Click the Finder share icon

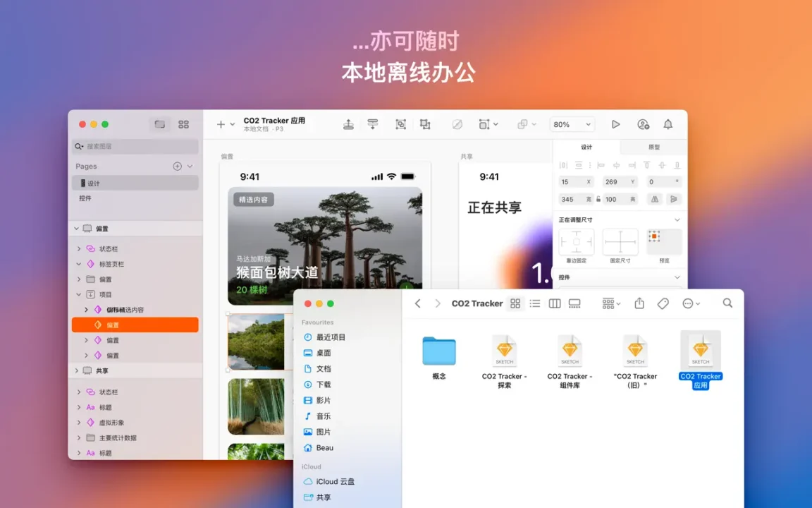(639, 303)
